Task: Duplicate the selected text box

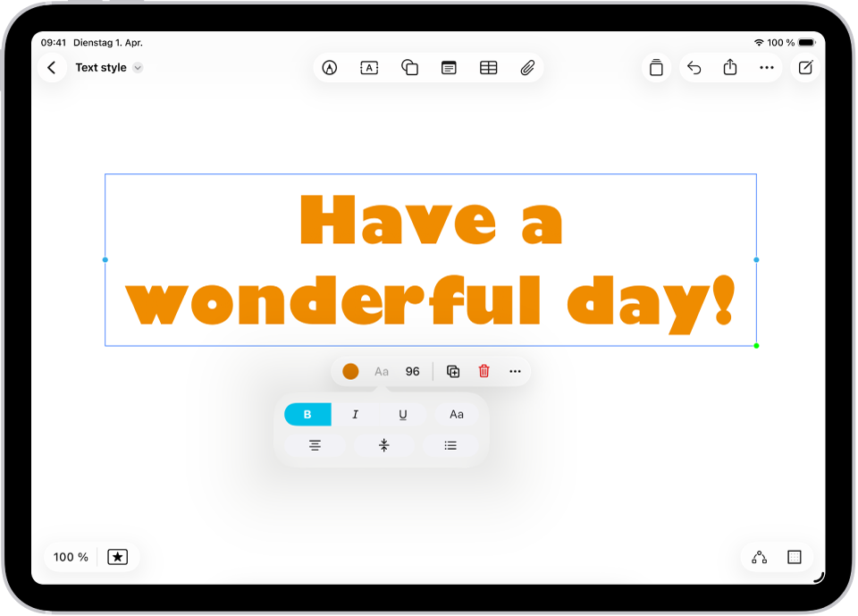Action: coord(453,371)
